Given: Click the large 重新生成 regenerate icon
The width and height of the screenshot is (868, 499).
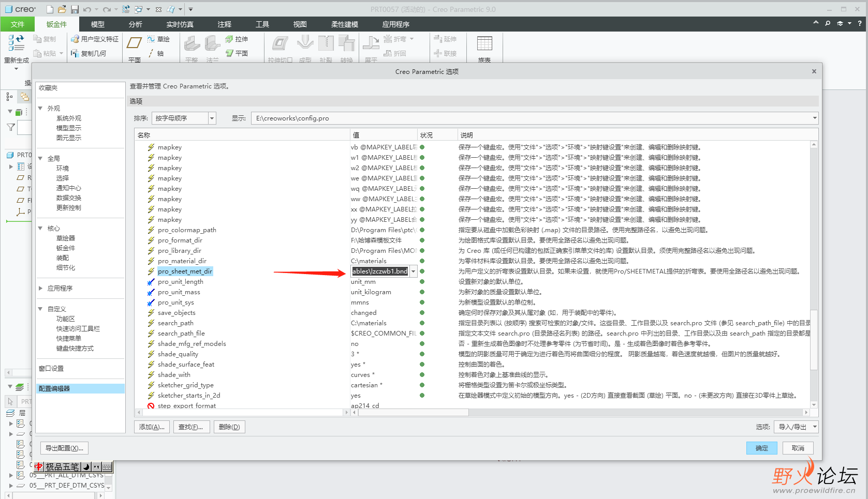Looking at the screenshot, I should coord(16,43).
